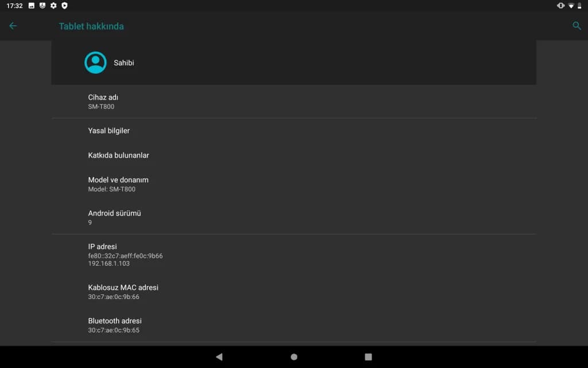Tap the IP adresi row
Screen dimensions: 588x368
click(294, 255)
